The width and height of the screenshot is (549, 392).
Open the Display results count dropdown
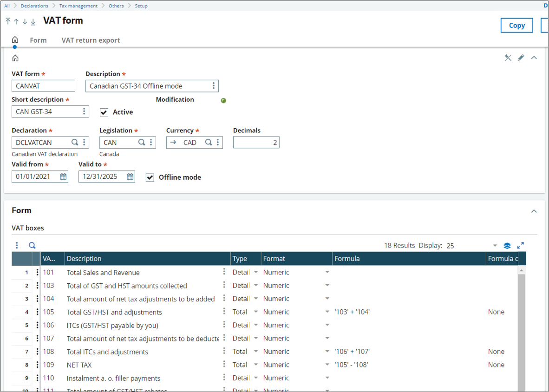click(x=495, y=246)
